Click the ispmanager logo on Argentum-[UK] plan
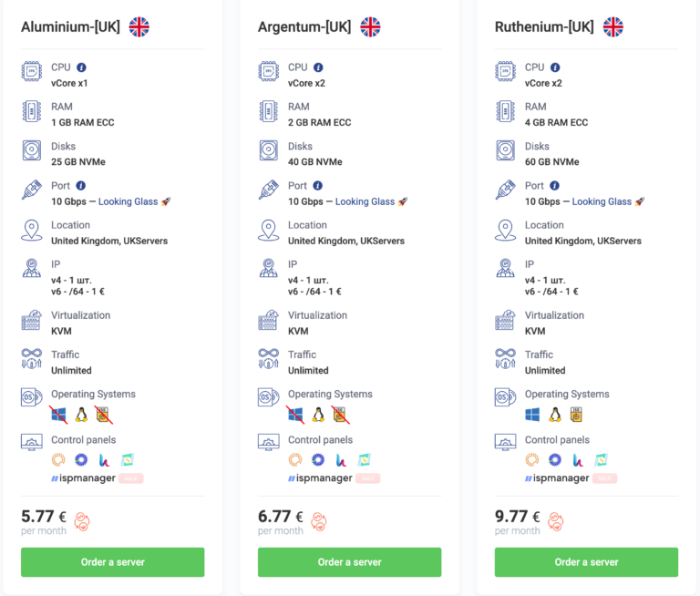 320,478
